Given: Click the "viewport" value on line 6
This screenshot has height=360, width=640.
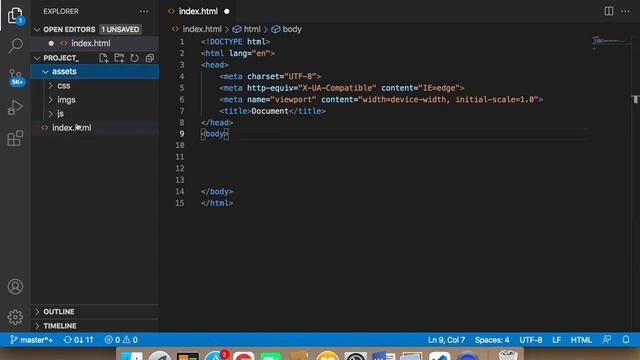Looking at the screenshot, I should [x=293, y=100].
